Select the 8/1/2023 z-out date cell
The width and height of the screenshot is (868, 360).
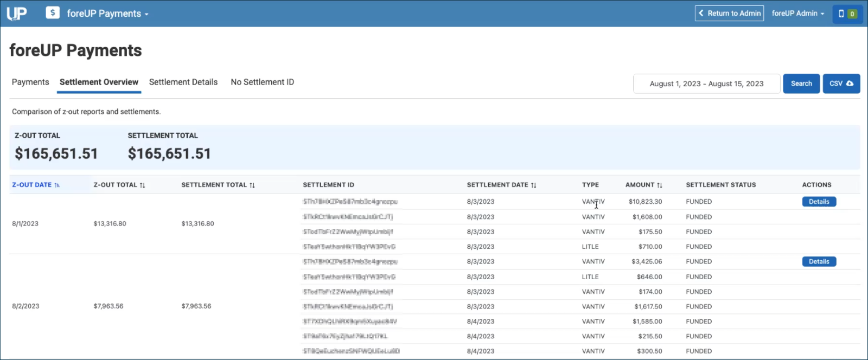(25, 224)
